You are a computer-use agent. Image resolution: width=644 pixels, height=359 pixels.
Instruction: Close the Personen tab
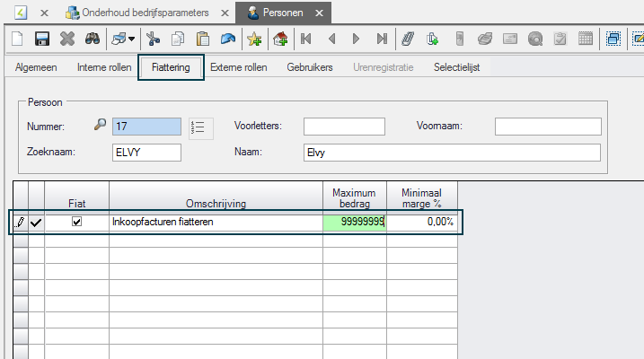317,13
